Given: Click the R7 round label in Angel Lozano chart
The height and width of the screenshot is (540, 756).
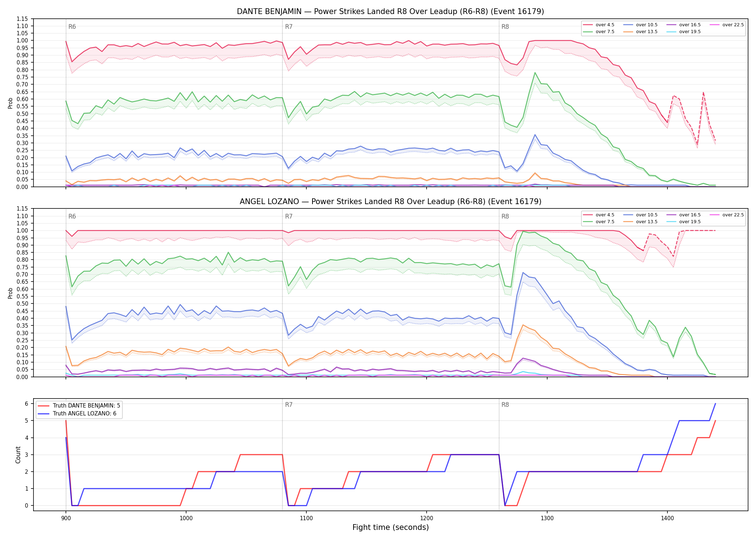Looking at the screenshot, I should pos(289,216).
